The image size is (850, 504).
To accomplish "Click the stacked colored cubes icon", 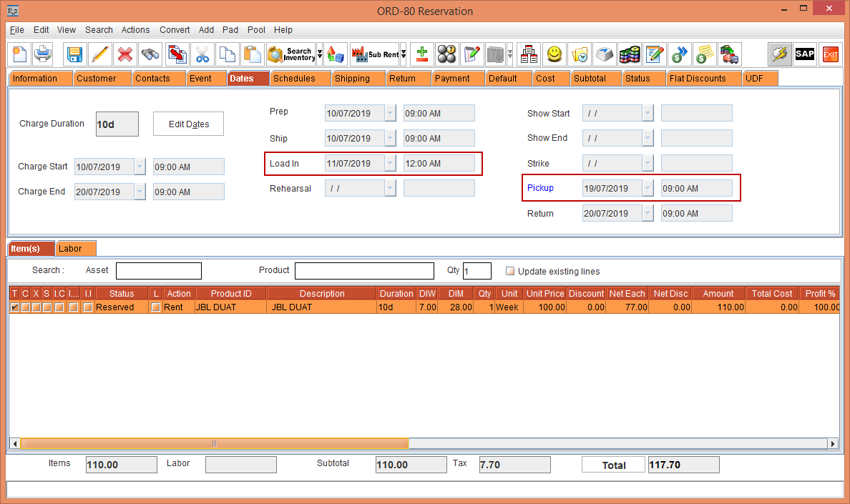I will click(x=630, y=54).
